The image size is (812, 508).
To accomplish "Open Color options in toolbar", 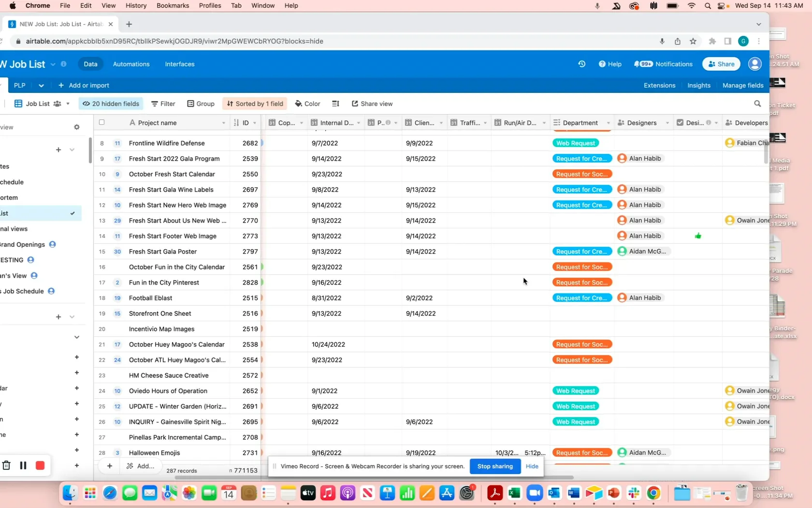I will (307, 104).
